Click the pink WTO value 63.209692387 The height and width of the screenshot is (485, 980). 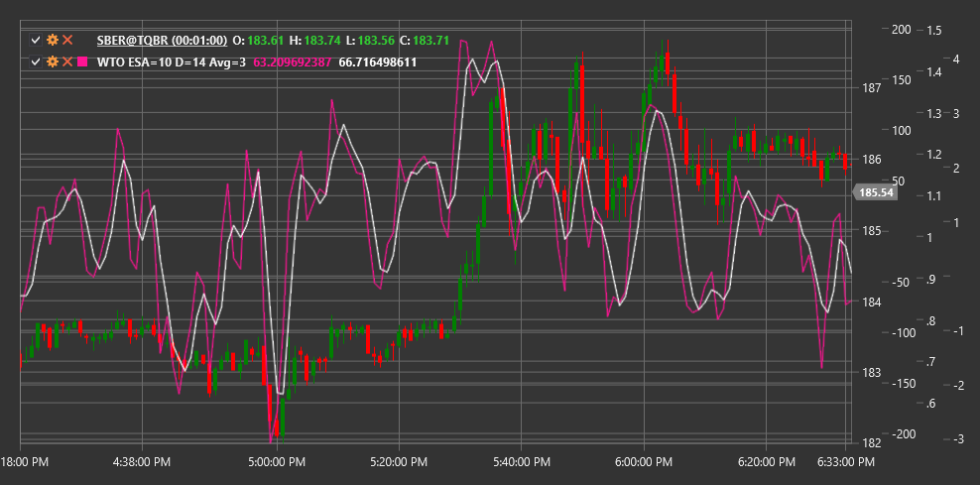[292, 62]
